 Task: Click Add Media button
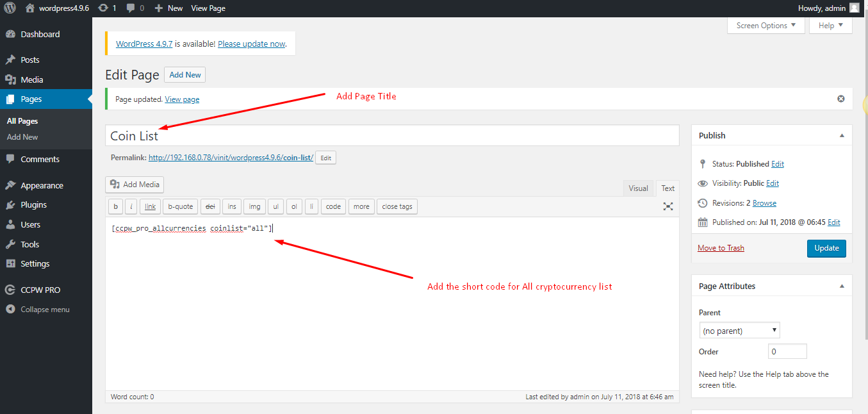pyautogui.click(x=135, y=185)
